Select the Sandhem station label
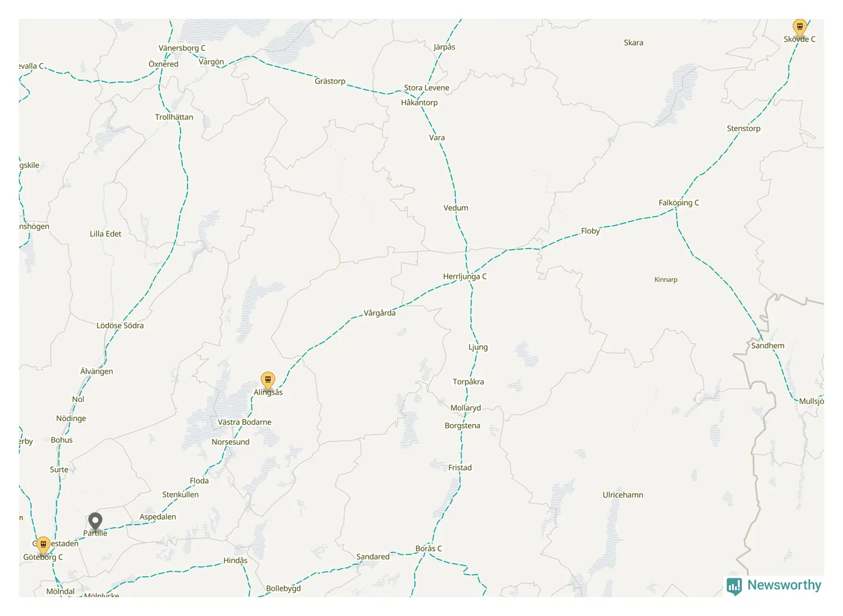 (x=768, y=345)
